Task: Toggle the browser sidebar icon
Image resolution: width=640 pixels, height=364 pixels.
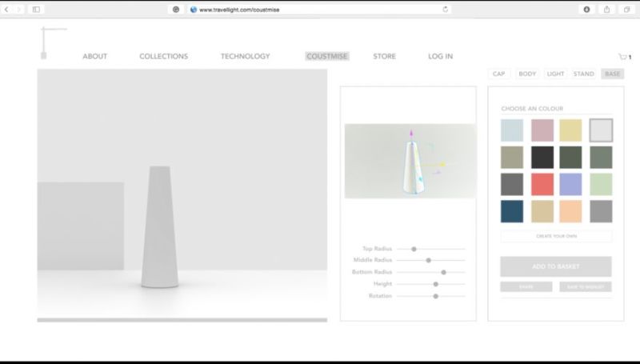Action: point(36,10)
